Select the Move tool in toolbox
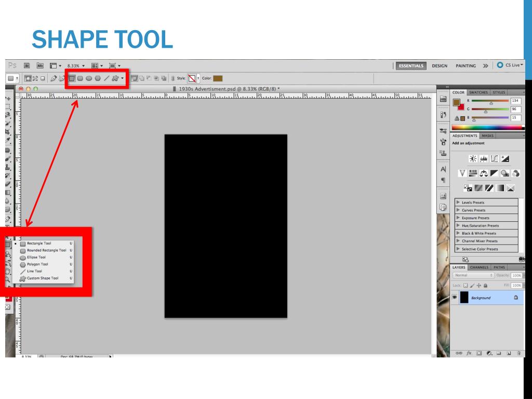This screenshot has width=532, height=399. (x=8, y=98)
